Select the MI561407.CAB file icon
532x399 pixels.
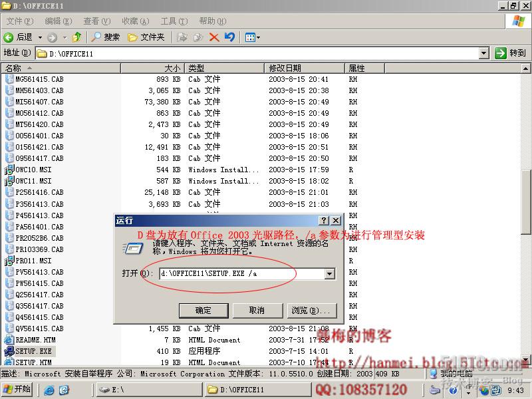[9, 102]
